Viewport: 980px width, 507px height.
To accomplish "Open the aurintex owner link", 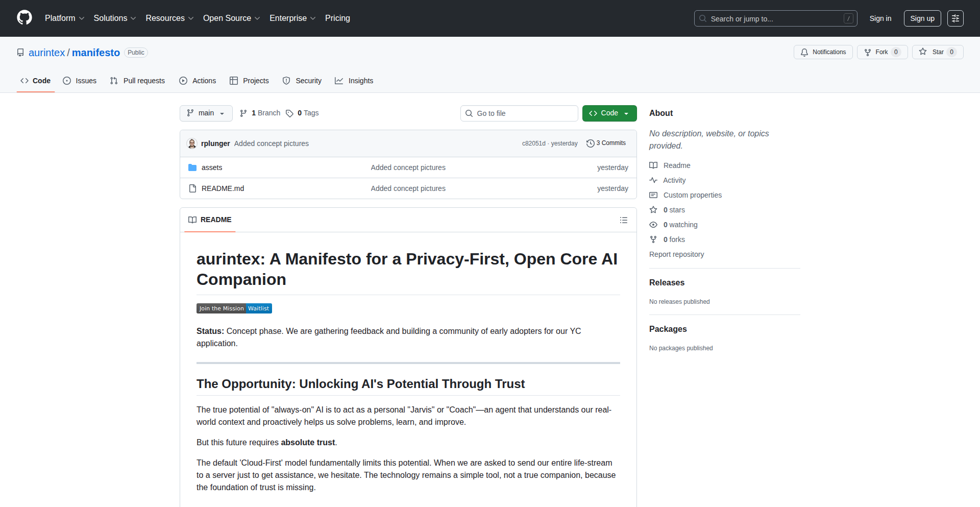I will 47,53.
